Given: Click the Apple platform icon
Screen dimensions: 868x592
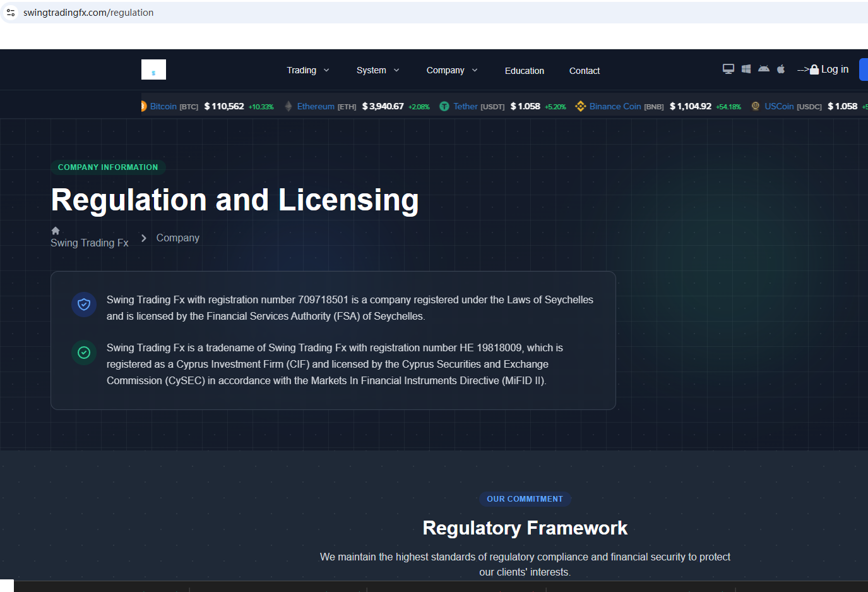Looking at the screenshot, I should (x=781, y=69).
